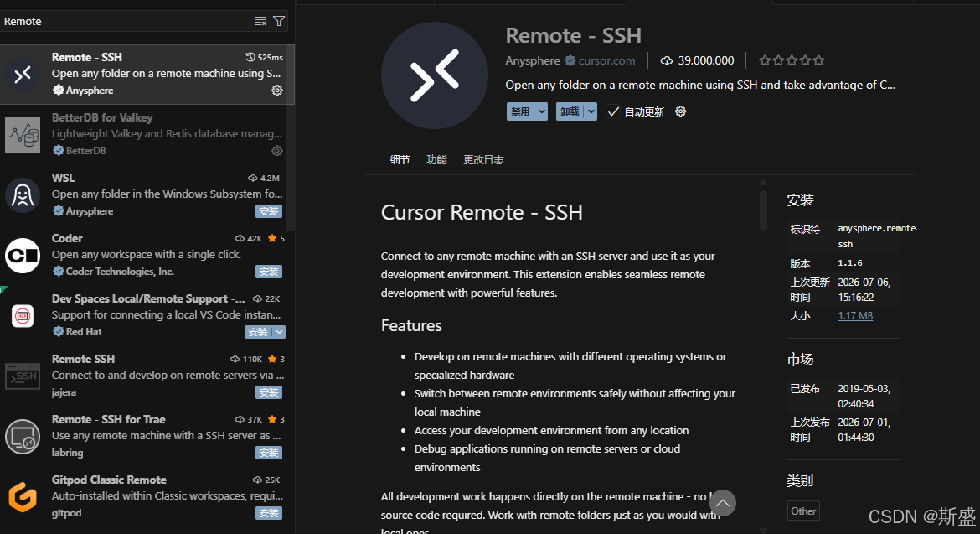The width and height of the screenshot is (980, 534).
Task: Open the settings gear next to 自动更新
Action: click(681, 111)
